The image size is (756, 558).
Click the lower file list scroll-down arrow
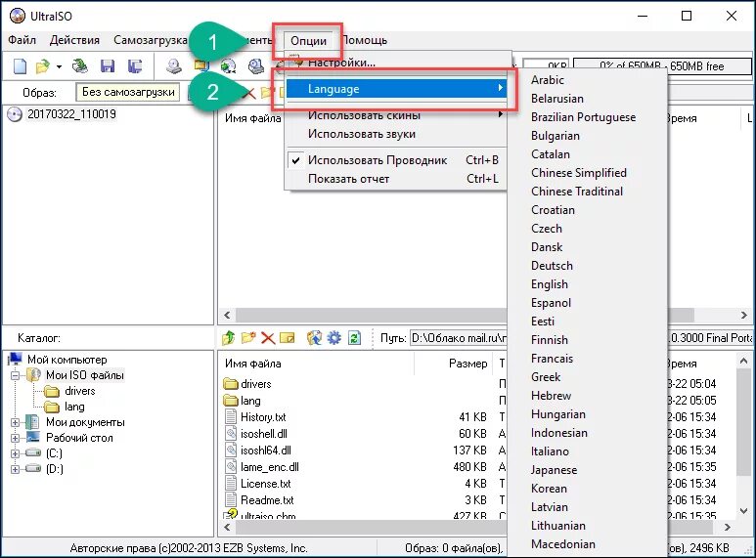[743, 511]
